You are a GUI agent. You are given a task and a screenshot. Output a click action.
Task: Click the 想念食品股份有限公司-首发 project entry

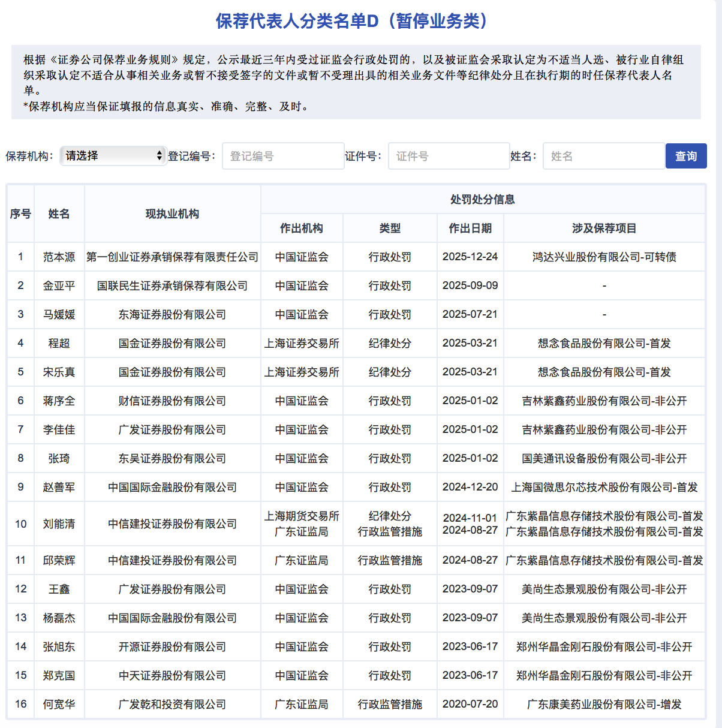point(604,343)
